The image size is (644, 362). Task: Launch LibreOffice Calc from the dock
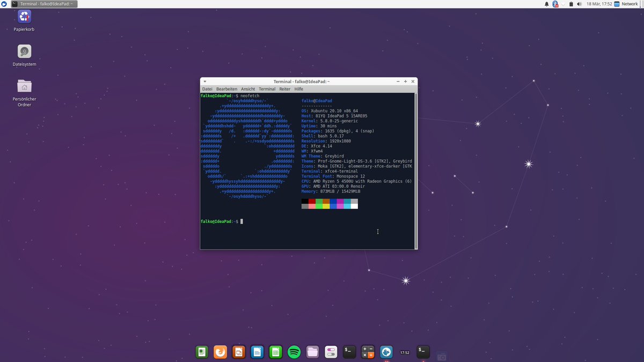pos(275,352)
